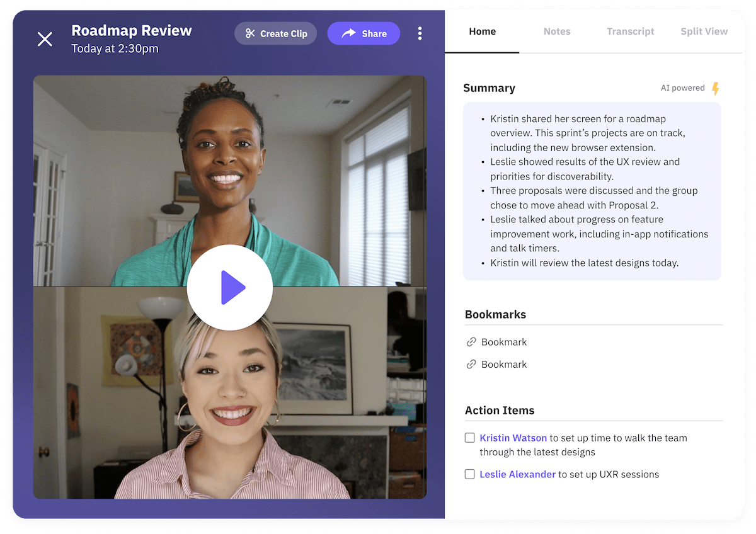756x534 pixels.
Task: Click the scissors icon in Create Clip
Action: point(250,33)
